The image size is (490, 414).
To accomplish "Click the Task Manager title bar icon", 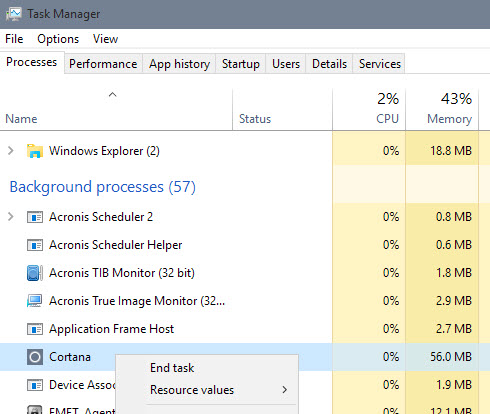I will [x=13, y=14].
